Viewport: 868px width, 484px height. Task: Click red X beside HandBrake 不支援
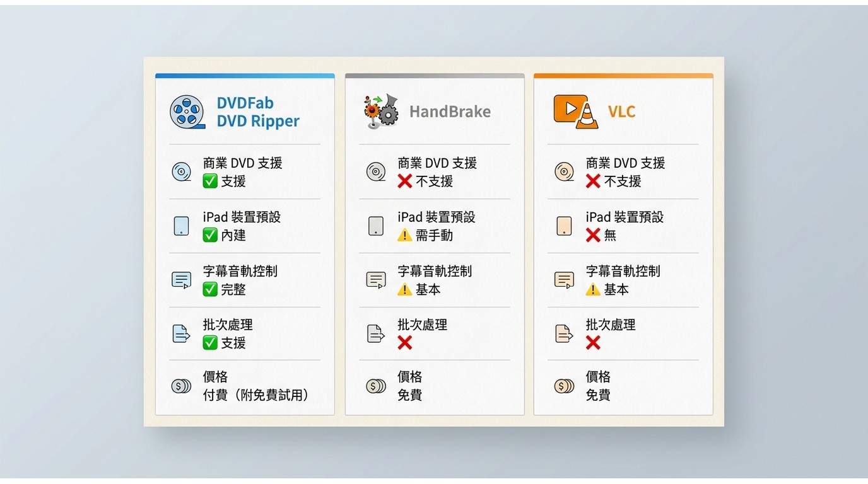[405, 181]
